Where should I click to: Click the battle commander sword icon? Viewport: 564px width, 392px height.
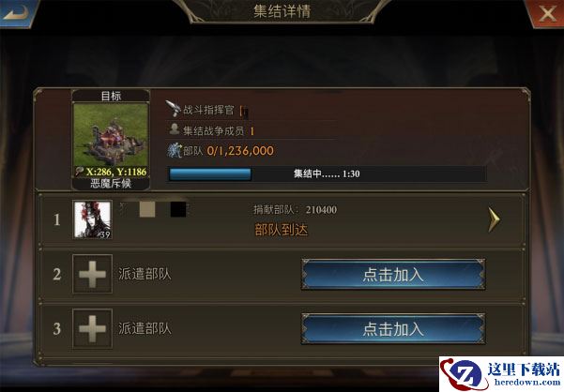174,108
